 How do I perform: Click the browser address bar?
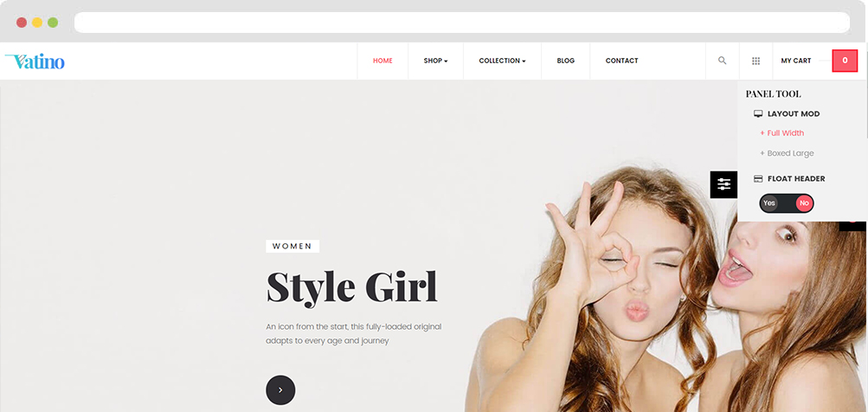461,23
